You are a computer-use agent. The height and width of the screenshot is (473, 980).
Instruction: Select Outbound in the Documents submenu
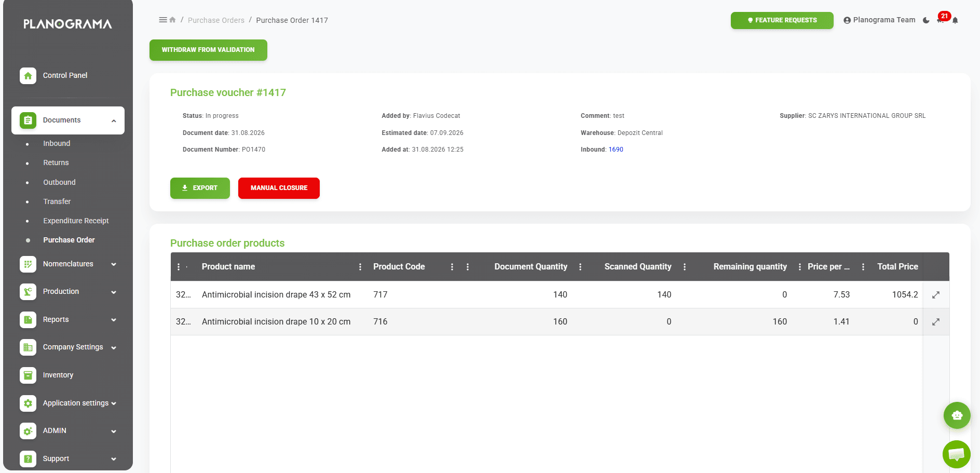pyautogui.click(x=59, y=182)
